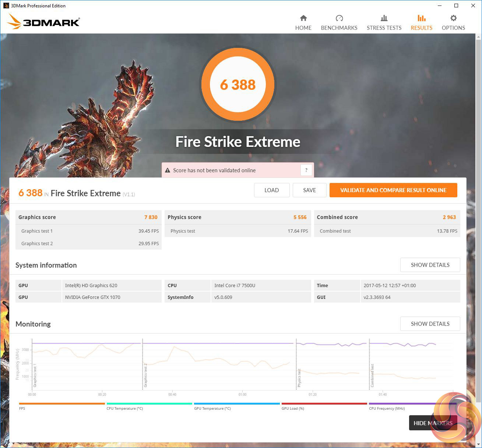The width and height of the screenshot is (482, 448).
Task: Click the warning triangle icon
Action: pyautogui.click(x=168, y=170)
